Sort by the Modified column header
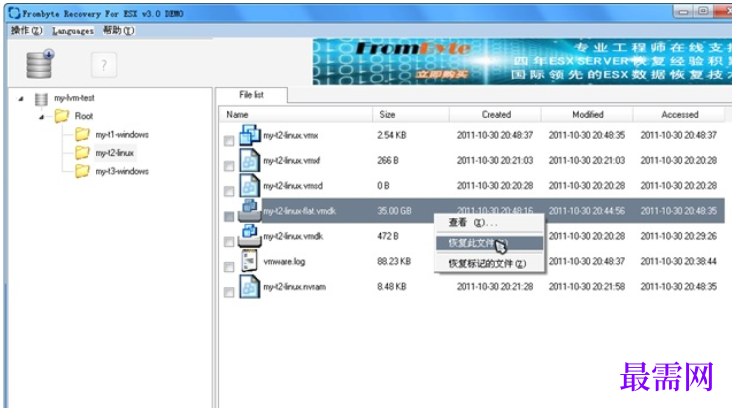This screenshot has width=732, height=408. click(x=587, y=114)
